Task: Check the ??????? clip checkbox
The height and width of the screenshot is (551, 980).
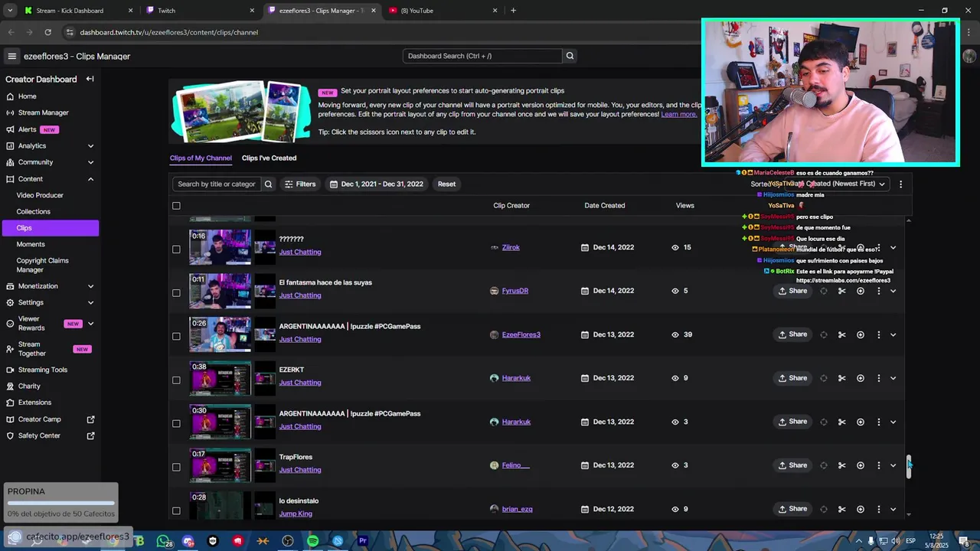Action: click(176, 249)
